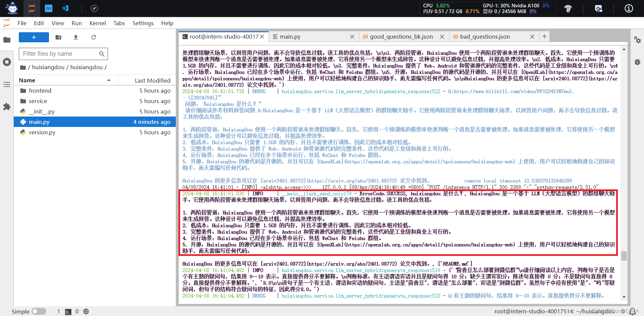Screen dimensions: 644x316
Task: Click the terminal scrollbar thumb
Action: (x=624, y=256)
